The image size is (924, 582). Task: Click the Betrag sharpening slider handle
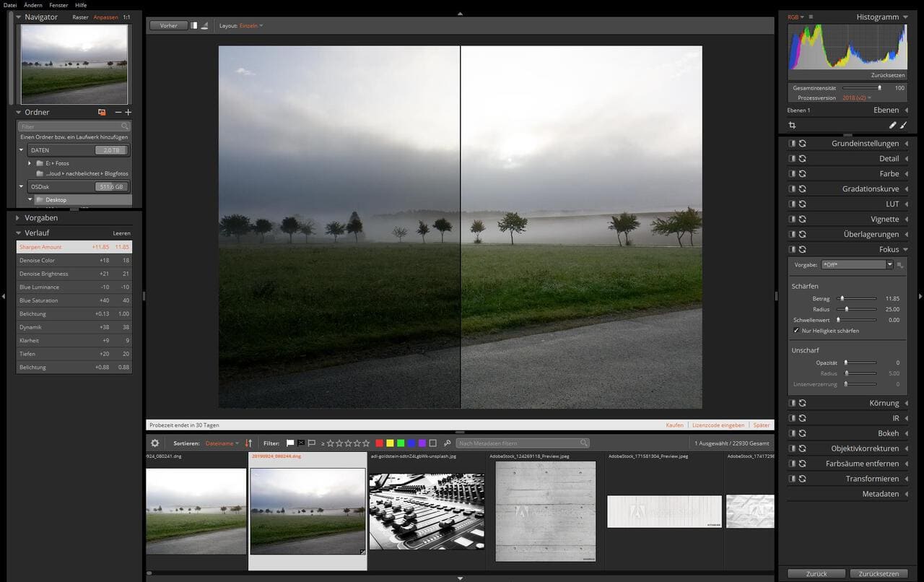[841, 298]
